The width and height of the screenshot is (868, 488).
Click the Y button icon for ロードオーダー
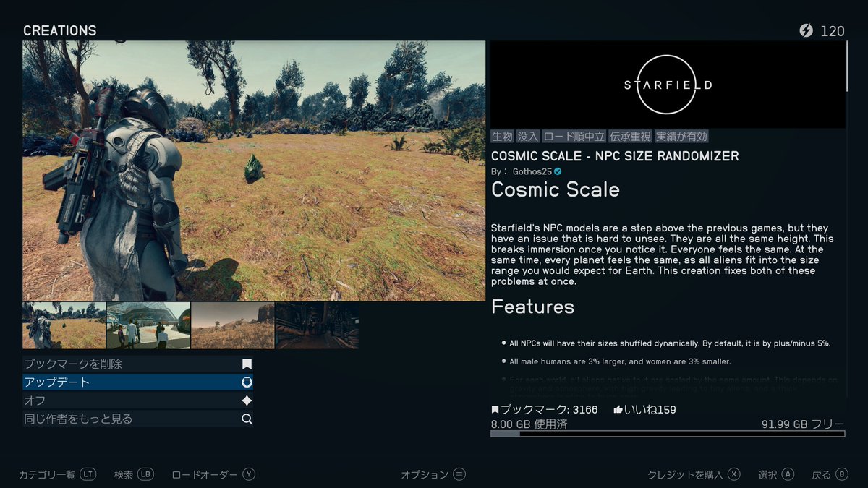coord(249,474)
